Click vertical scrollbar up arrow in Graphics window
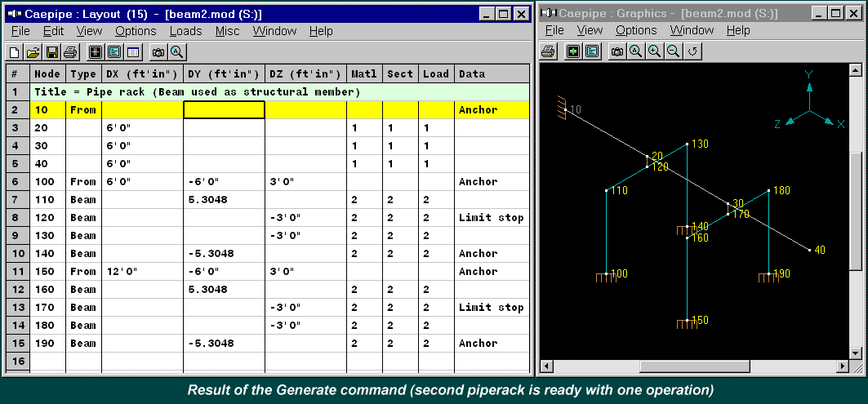The width and height of the screenshot is (868, 404). click(857, 69)
